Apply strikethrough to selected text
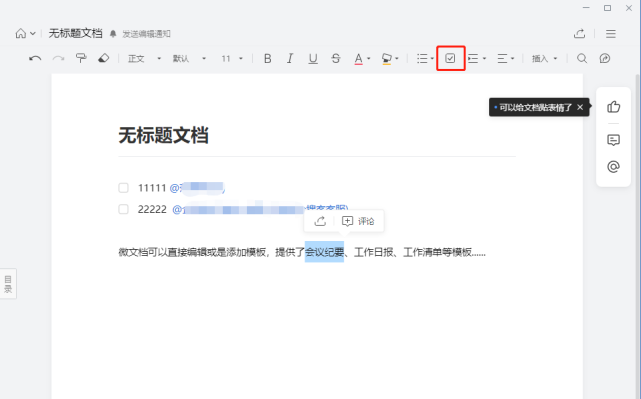641x399 pixels. click(x=336, y=58)
